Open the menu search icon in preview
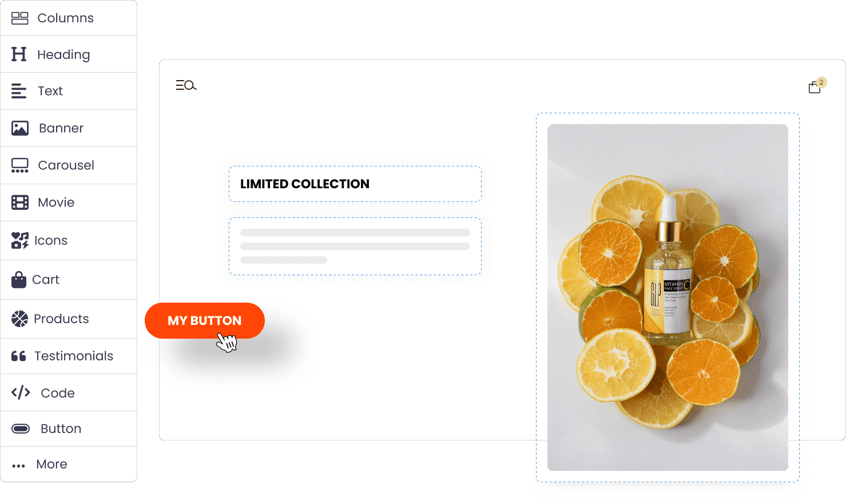 186,85
